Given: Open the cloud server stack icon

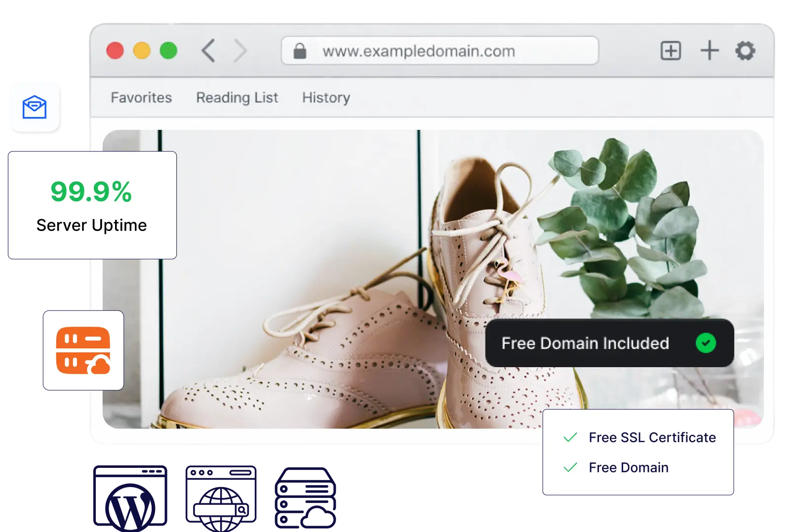Looking at the screenshot, I should click(x=305, y=498).
